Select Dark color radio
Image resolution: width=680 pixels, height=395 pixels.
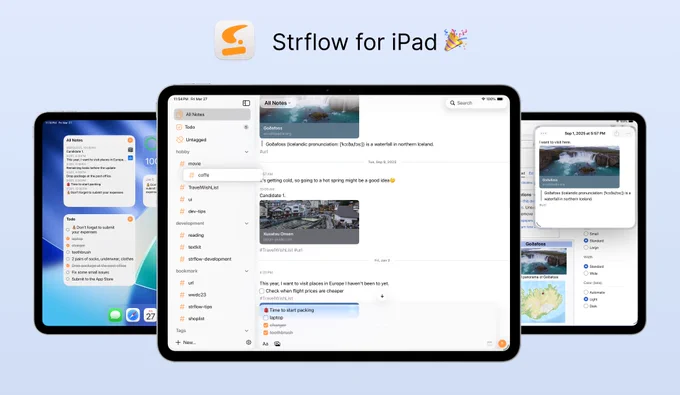[586, 306]
